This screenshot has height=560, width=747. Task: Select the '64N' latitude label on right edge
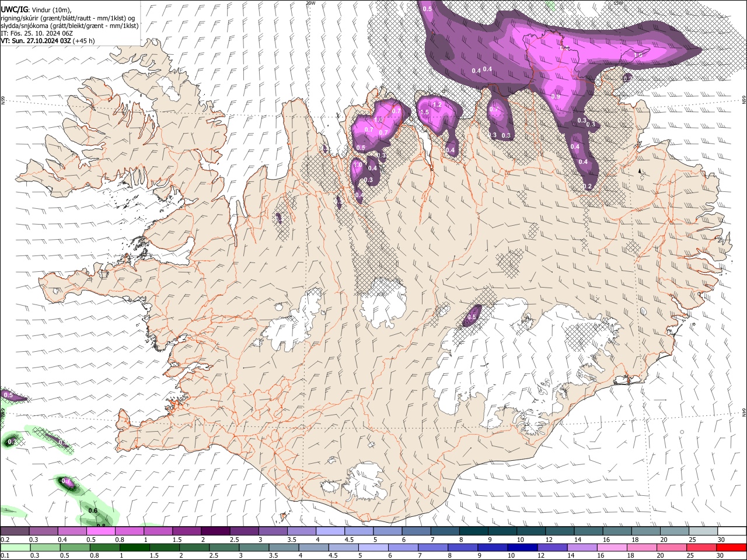tap(744, 412)
